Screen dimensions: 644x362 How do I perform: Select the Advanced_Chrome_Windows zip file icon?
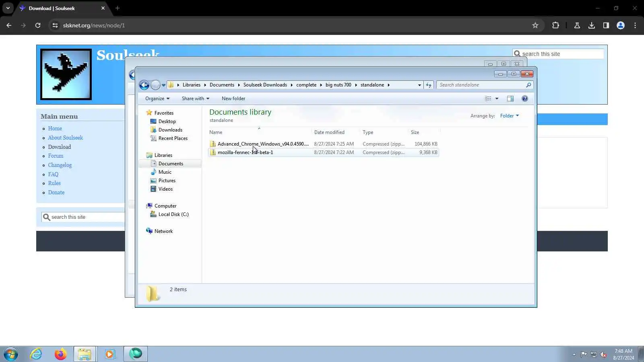(213, 144)
